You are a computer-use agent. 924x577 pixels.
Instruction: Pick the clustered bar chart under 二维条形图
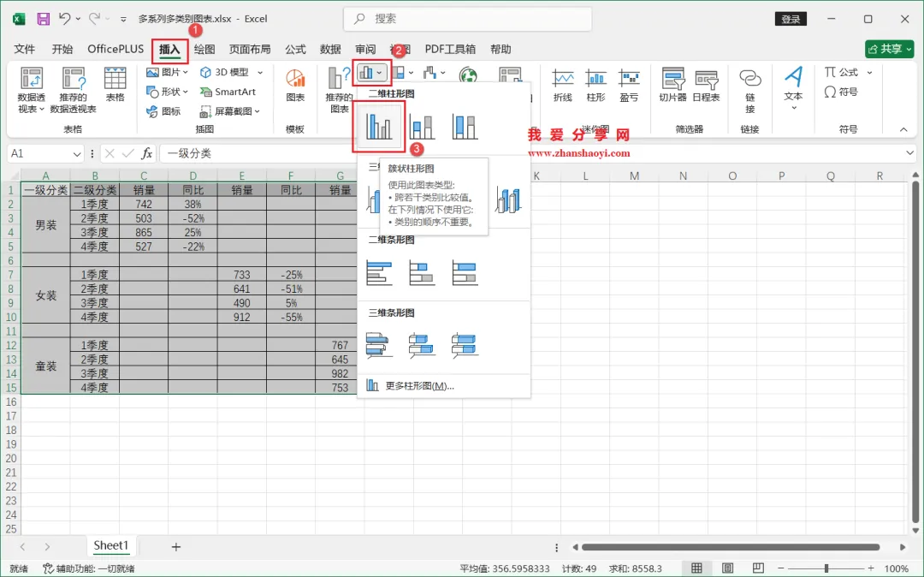[378, 273]
